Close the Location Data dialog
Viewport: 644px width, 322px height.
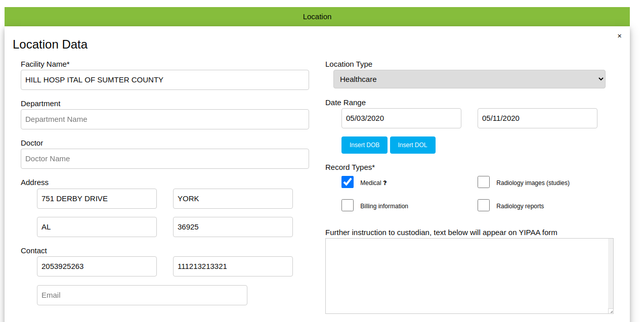(619, 36)
